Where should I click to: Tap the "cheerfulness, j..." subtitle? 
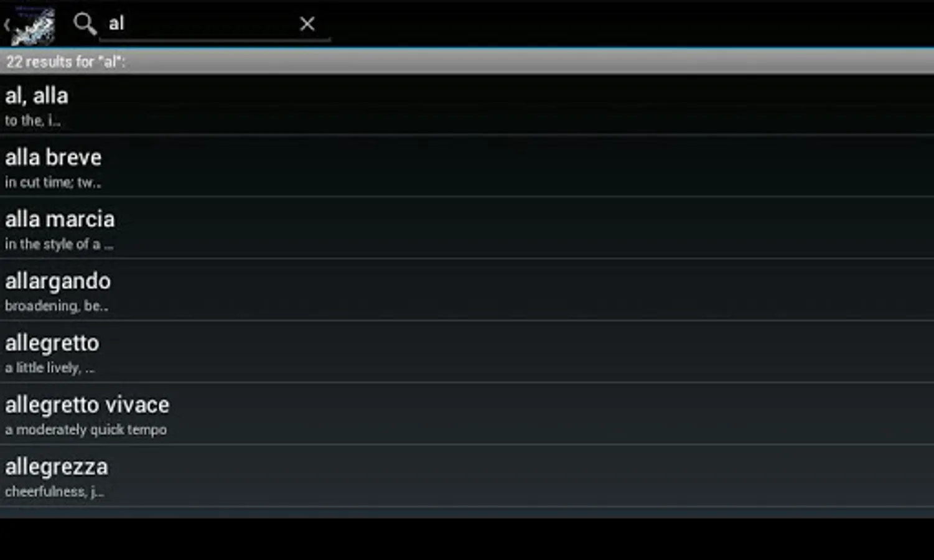[x=55, y=492]
